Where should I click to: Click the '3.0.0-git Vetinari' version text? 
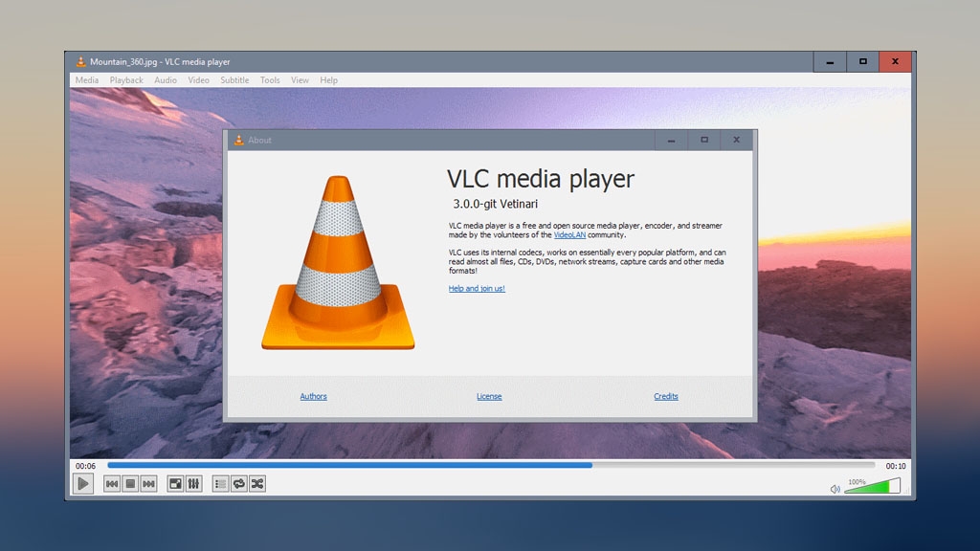[x=495, y=204]
